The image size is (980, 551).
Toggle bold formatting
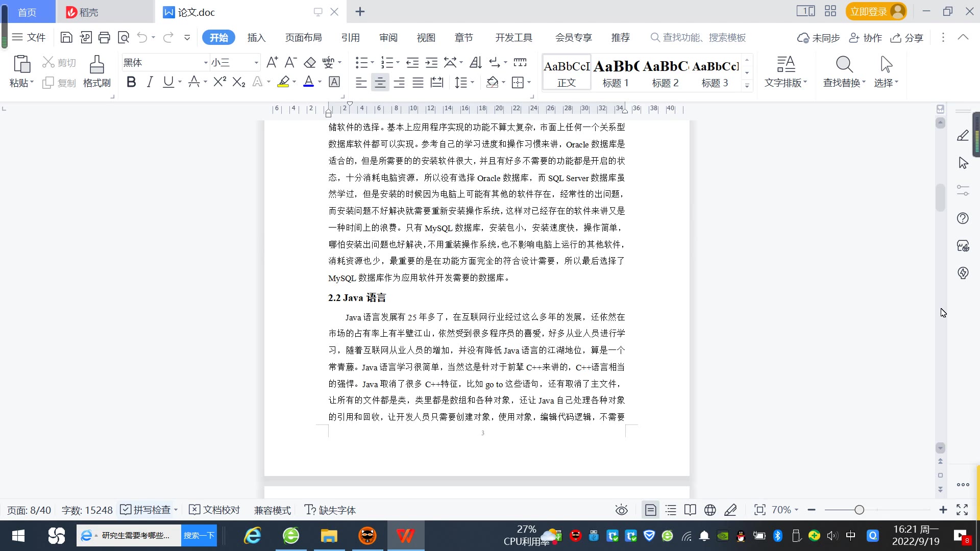pyautogui.click(x=131, y=82)
